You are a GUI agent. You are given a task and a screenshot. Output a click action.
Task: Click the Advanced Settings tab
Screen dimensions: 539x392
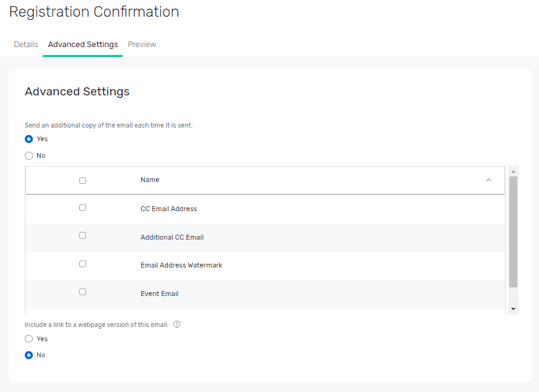(x=82, y=45)
